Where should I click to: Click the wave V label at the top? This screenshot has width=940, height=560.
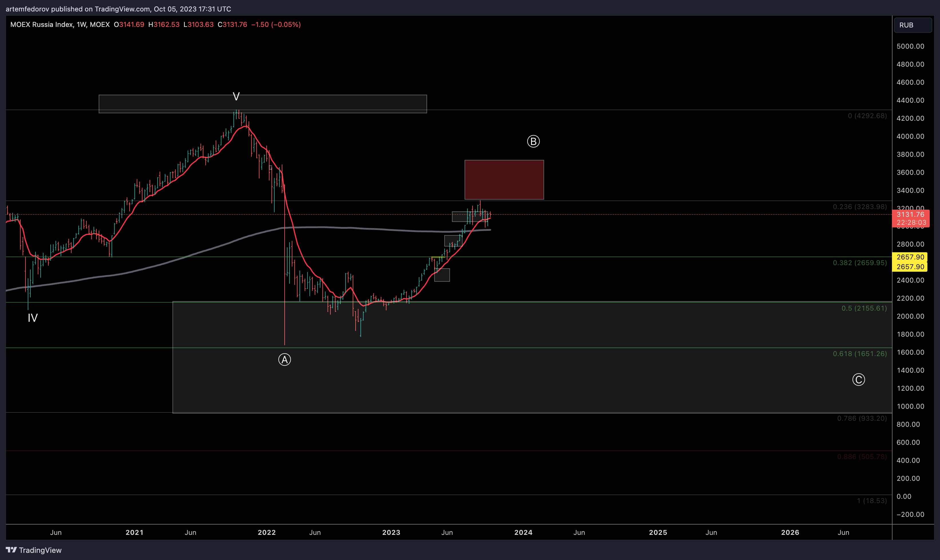click(236, 97)
